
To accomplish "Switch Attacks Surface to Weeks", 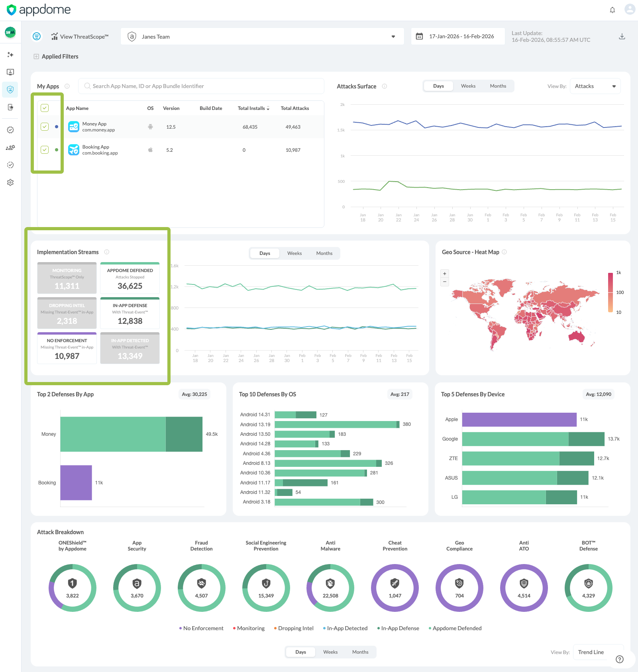I will 468,86.
